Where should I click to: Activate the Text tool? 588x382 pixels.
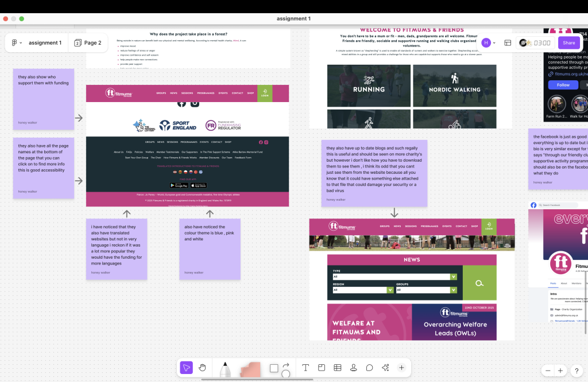pos(305,368)
